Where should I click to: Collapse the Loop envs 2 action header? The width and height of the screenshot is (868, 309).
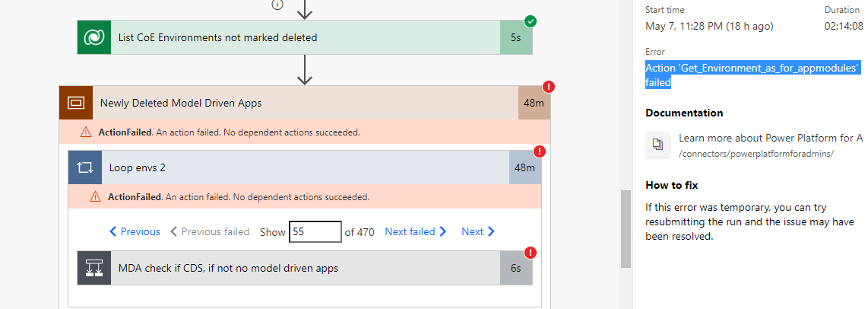[x=305, y=167]
